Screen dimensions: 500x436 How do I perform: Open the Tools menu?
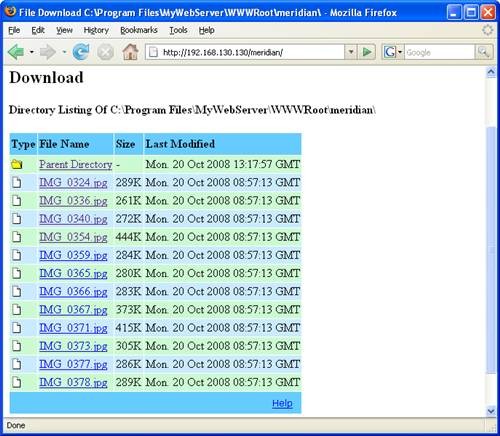(x=178, y=30)
